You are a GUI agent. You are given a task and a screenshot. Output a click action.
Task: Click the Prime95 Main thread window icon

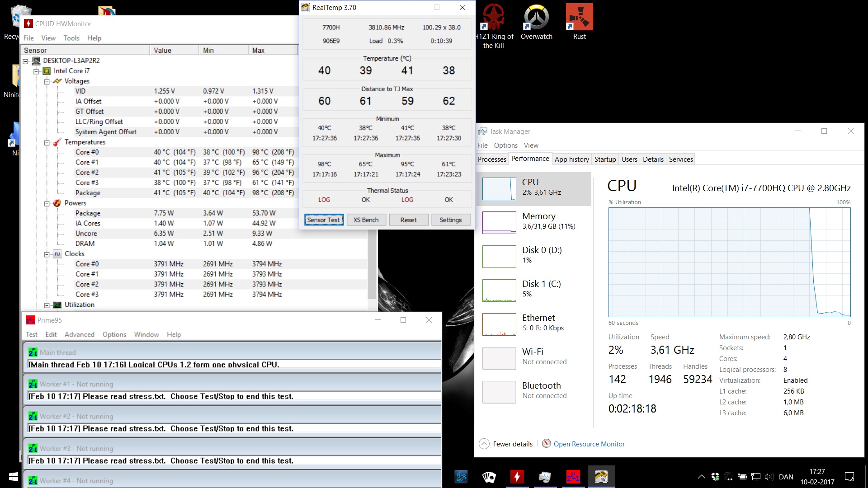33,352
